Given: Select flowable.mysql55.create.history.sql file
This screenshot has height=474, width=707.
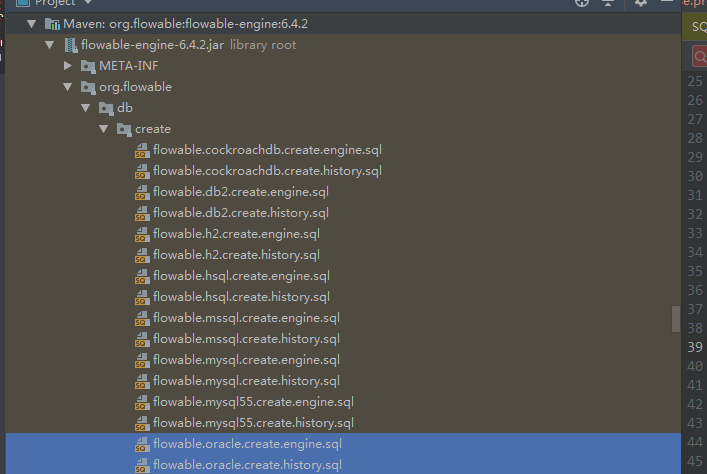Looking at the screenshot, I should 253,423.
